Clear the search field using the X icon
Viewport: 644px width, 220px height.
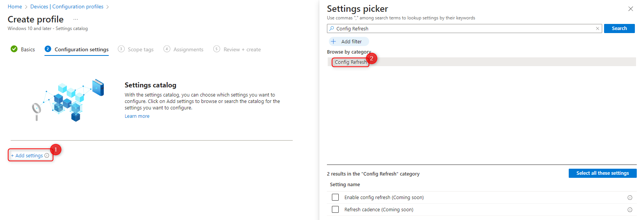(597, 28)
